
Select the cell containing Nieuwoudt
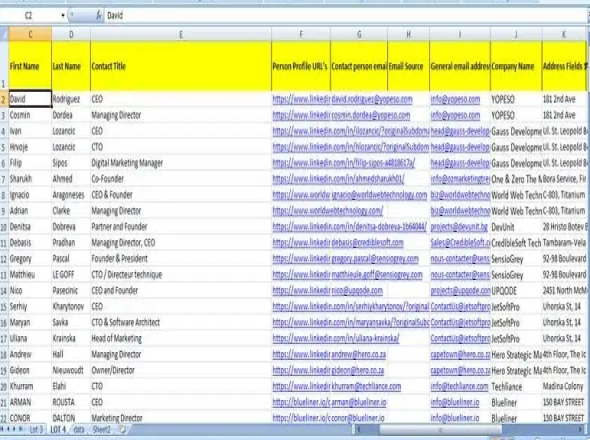(x=71, y=370)
